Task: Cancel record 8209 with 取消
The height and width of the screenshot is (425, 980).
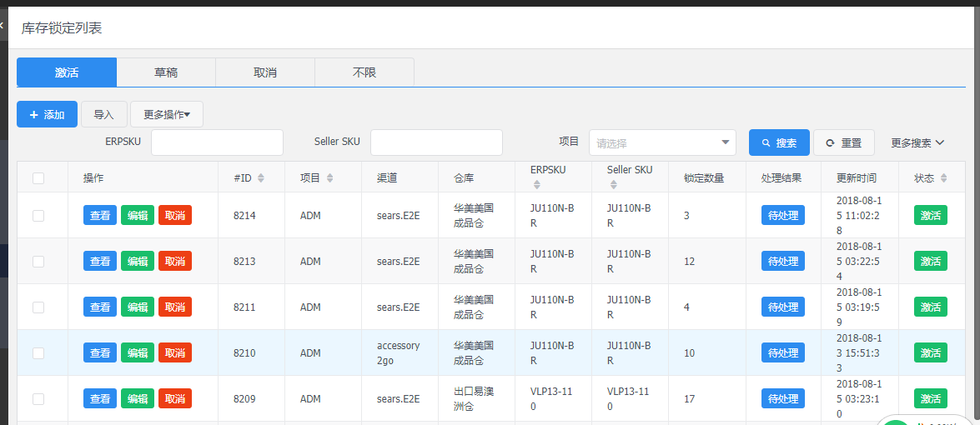Action: pyautogui.click(x=175, y=399)
